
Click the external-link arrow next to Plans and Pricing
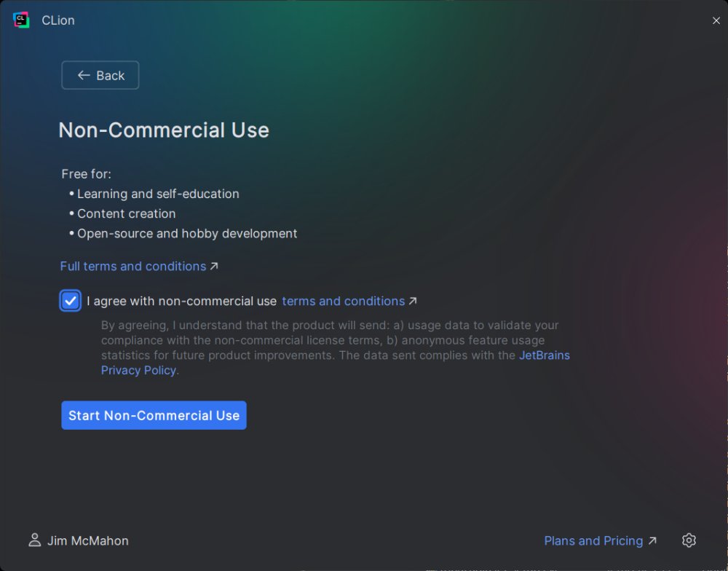[x=652, y=540]
